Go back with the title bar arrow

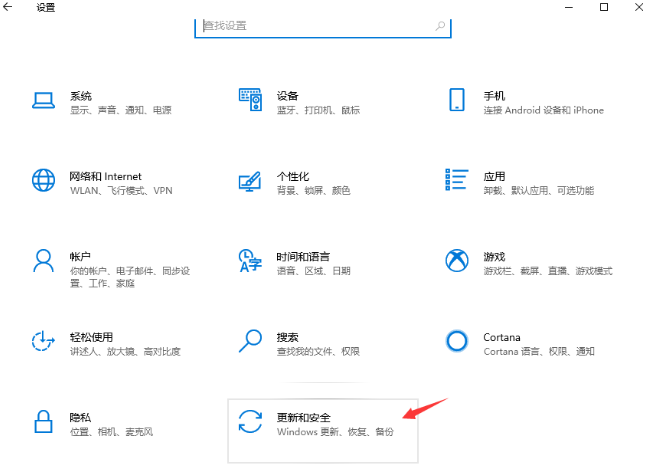coord(8,7)
